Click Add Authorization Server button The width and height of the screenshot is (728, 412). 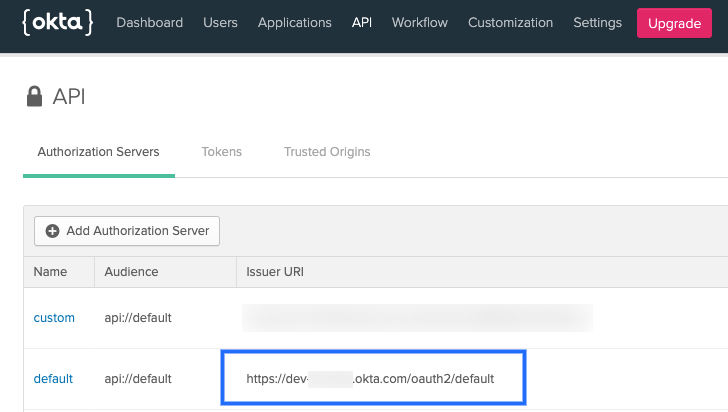click(x=127, y=231)
